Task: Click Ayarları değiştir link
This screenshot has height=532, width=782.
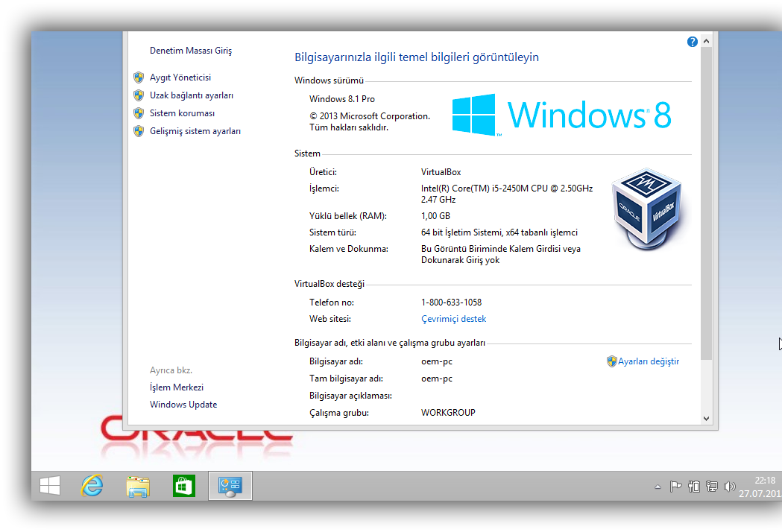Action: point(649,361)
